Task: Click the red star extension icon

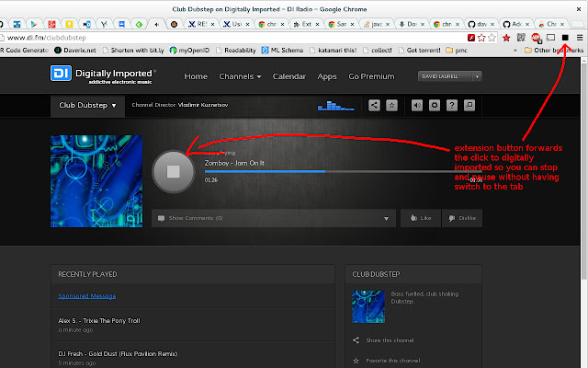Action: pyautogui.click(x=506, y=38)
